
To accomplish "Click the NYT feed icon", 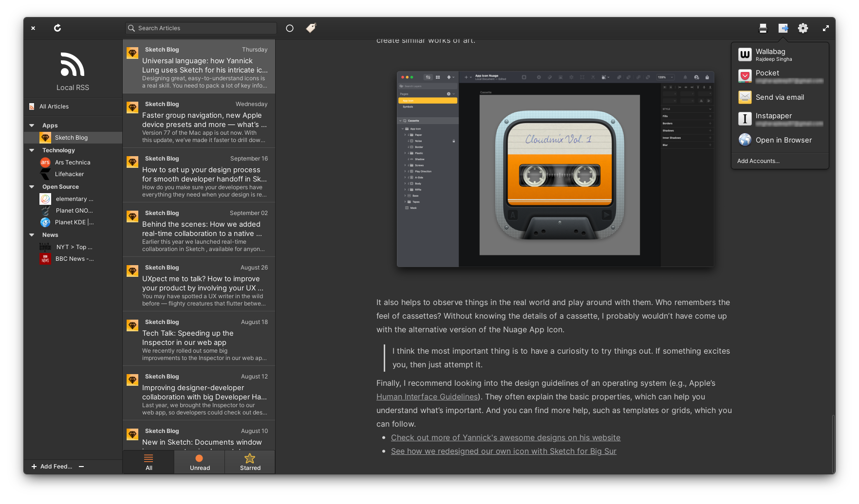I will [x=45, y=247].
